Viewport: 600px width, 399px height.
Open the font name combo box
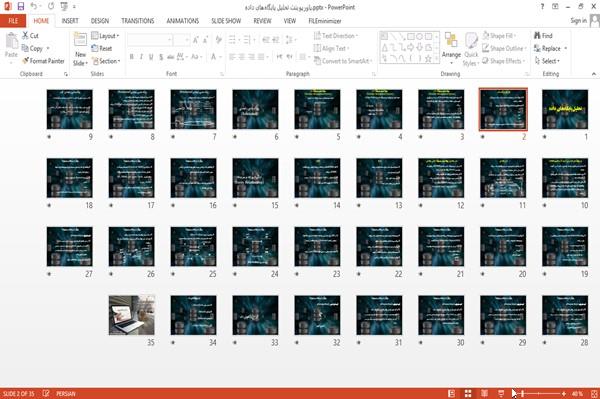click(x=150, y=39)
